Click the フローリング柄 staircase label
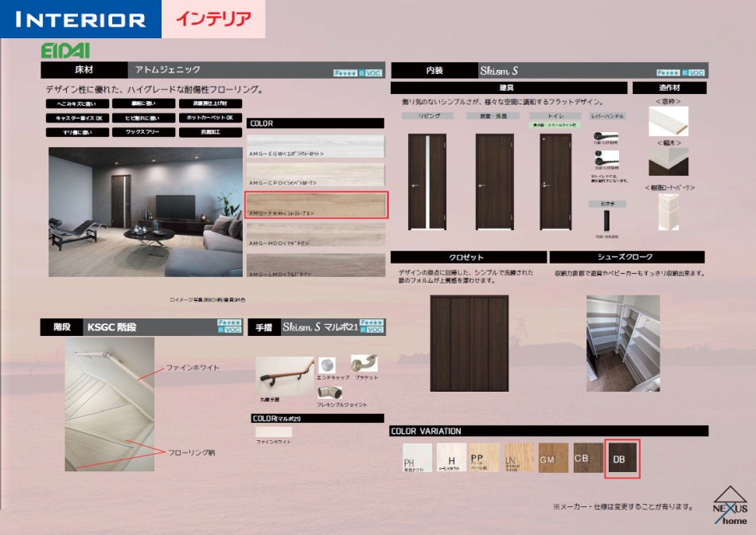 [x=192, y=452]
